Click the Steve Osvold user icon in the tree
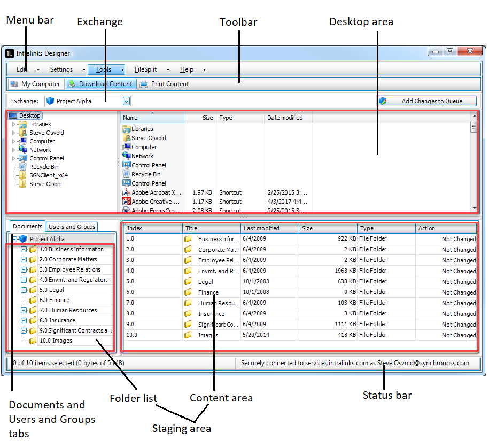The height and width of the screenshot is (448, 489). tap(23, 133)
